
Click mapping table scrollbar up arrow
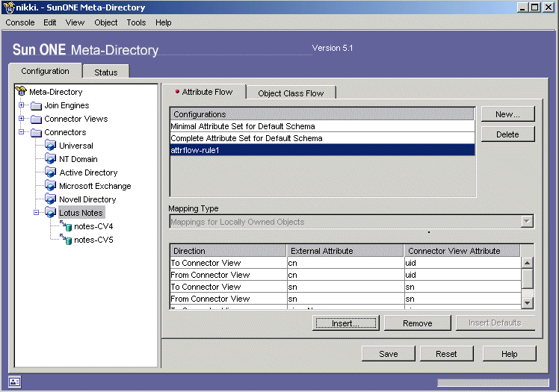528,263
